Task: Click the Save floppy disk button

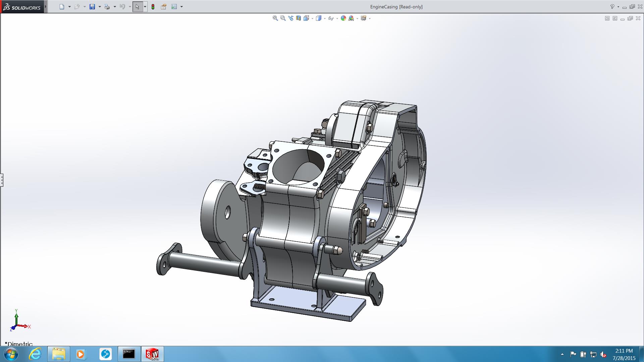Action: 92,7
